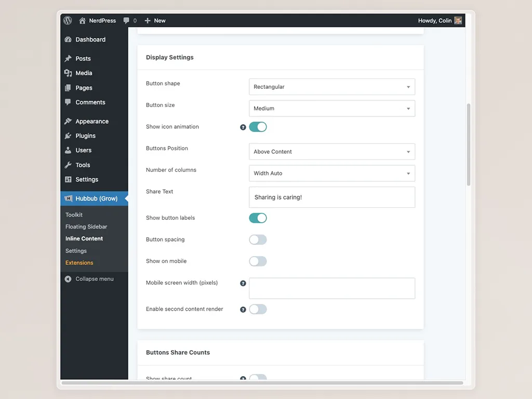Click the Collapse menu text
532x399 pixels.
tap(95, 279)
